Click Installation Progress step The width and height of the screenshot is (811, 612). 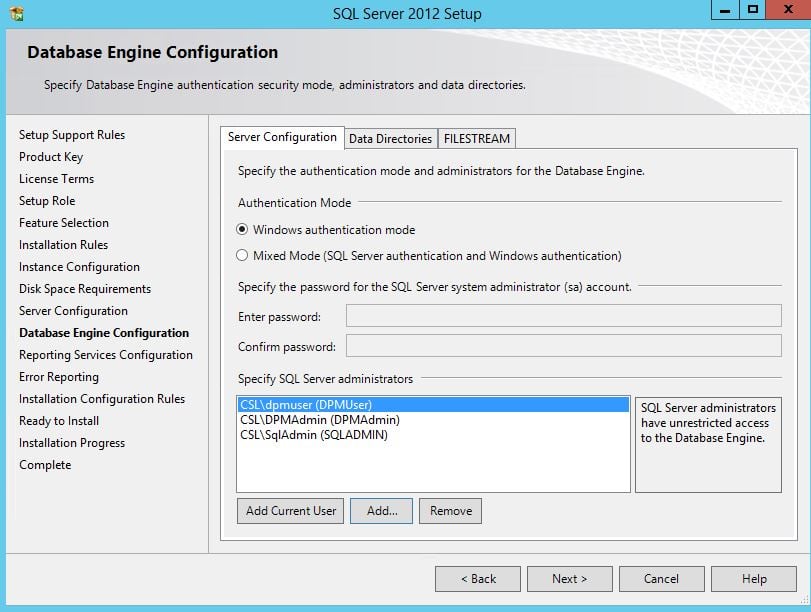pyautogui.click(x=72, y=443)
